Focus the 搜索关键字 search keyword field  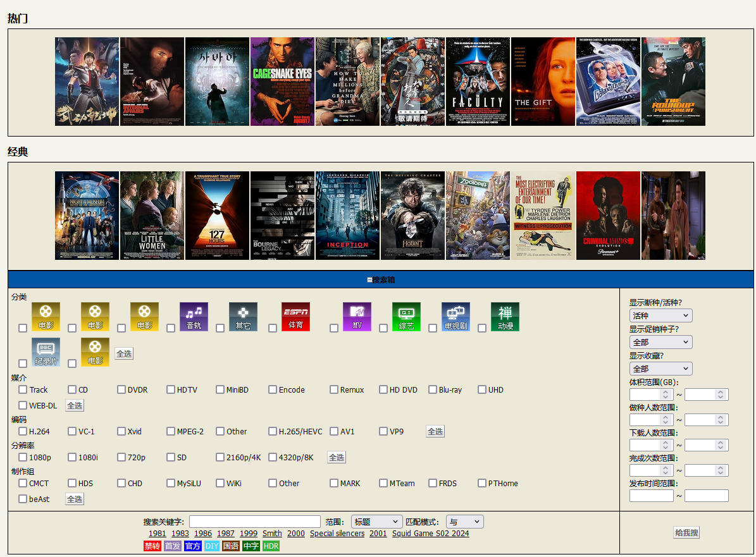(255, 522)
